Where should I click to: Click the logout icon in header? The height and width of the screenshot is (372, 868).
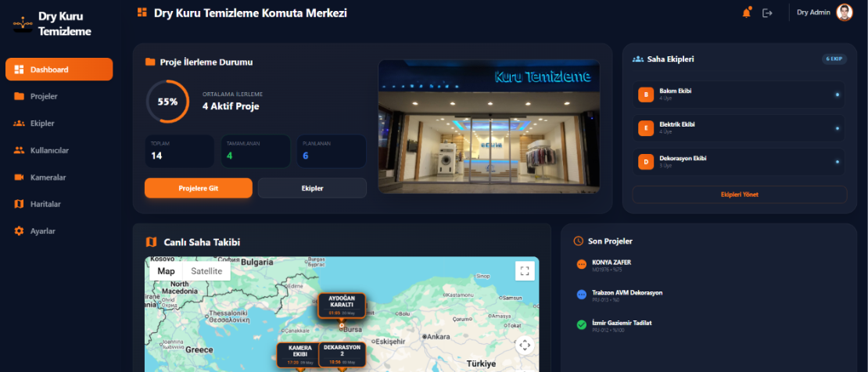point(767,13)
